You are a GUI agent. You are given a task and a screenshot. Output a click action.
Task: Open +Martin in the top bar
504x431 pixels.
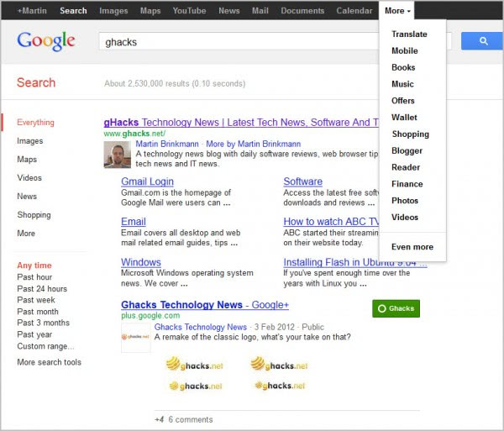click(32, 11)
